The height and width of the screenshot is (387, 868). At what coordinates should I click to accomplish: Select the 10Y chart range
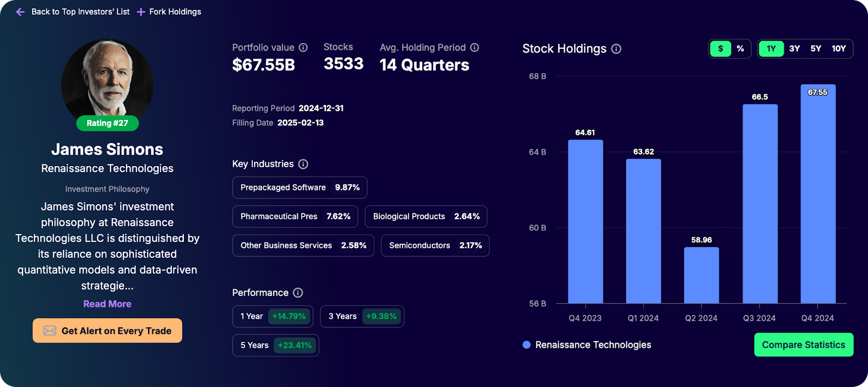(839, 49)
